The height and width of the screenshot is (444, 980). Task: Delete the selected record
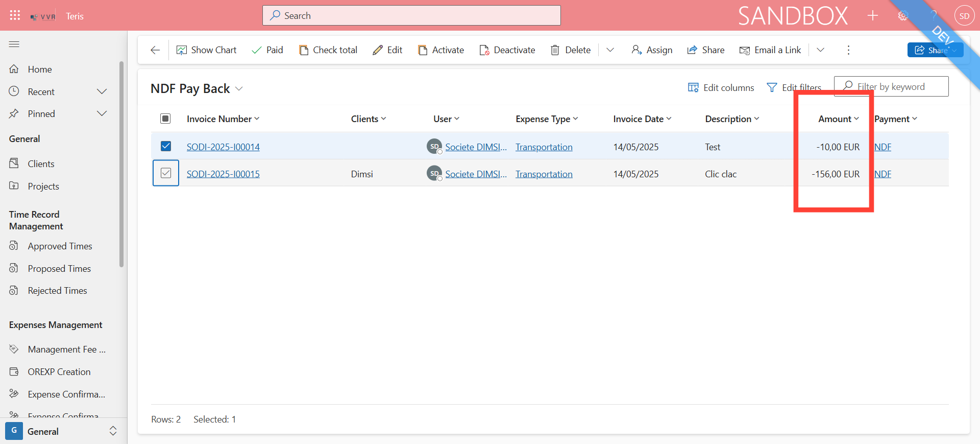point(570,50)
